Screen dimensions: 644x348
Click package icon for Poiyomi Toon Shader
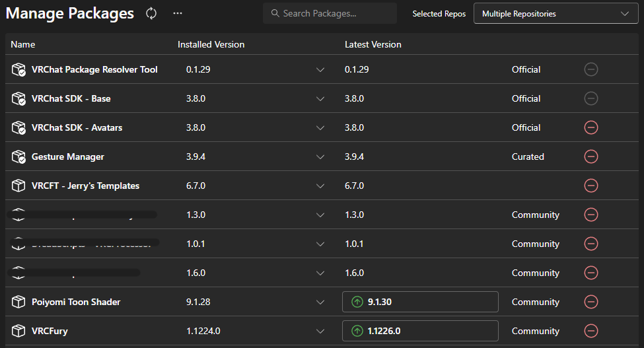(x=18, y=302)
